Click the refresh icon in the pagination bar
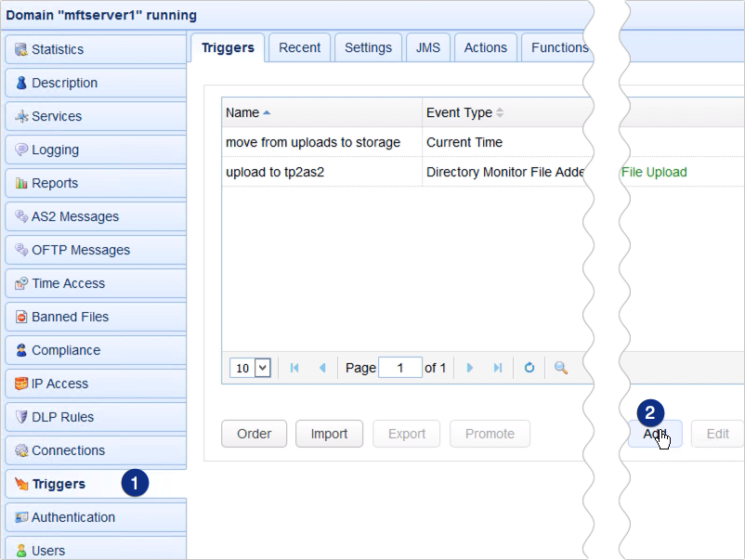Image resolution: width=745 pixels, height=560 pixels. click(x=529, y=368)
